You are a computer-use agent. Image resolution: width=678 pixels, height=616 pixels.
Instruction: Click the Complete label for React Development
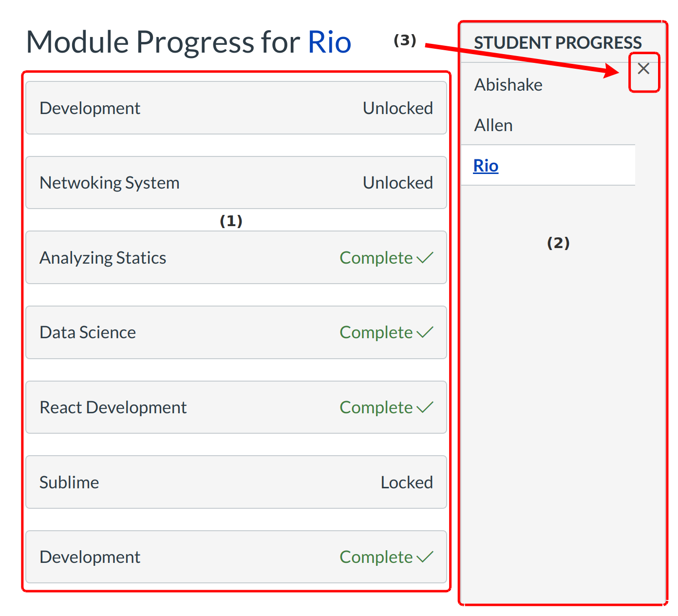[376, 407]
